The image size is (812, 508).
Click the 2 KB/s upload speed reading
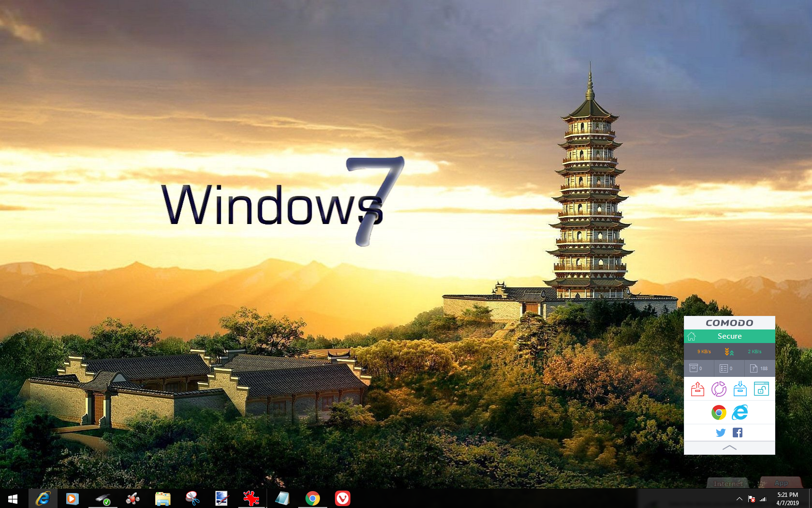[x=754, y=352]
